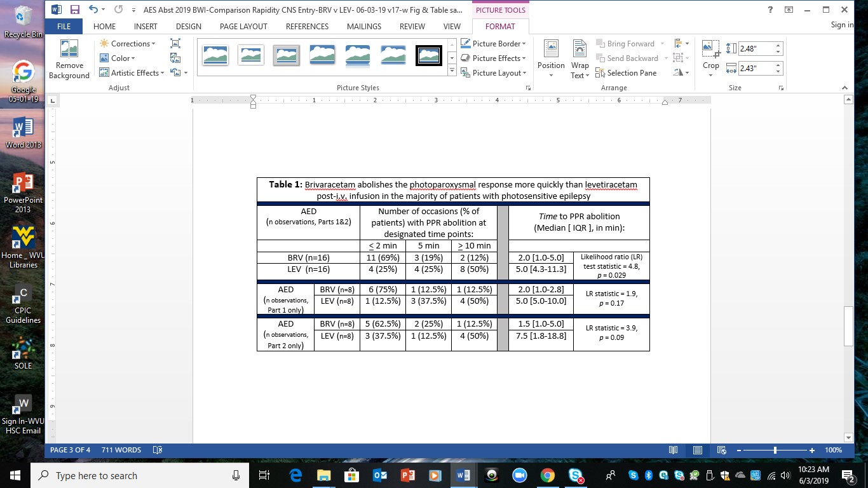Apply the black double frame picture style
Screen dimensions: 868x488
(428, 56)
